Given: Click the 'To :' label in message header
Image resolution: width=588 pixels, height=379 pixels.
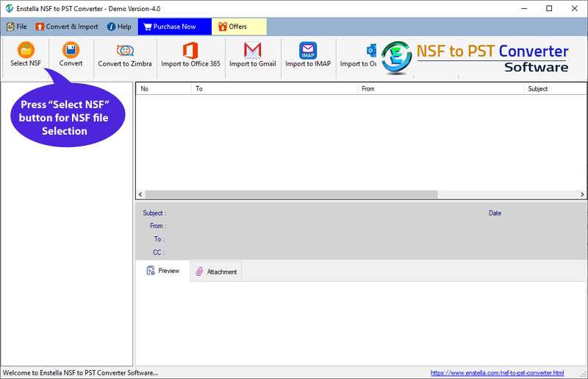Looking at the screenshot, I should point(159,239).
